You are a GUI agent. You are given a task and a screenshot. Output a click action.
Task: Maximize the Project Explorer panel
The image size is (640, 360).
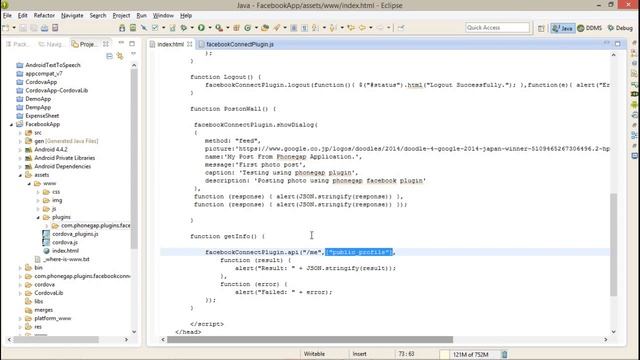[x=132, y=43]
